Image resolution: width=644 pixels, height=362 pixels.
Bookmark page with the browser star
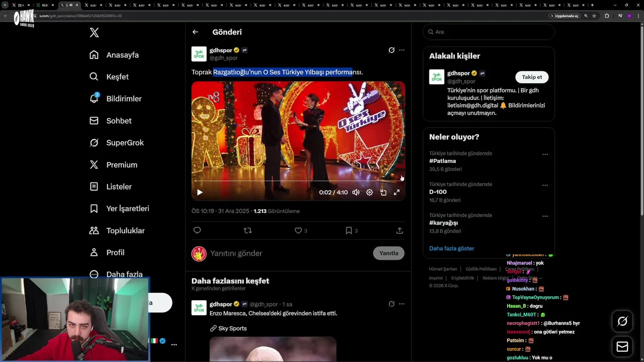[x=594, y=16]
